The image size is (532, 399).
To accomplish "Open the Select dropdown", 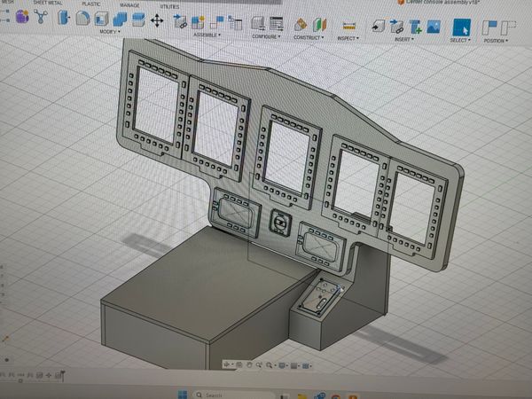I will click(x=460, y=40).
